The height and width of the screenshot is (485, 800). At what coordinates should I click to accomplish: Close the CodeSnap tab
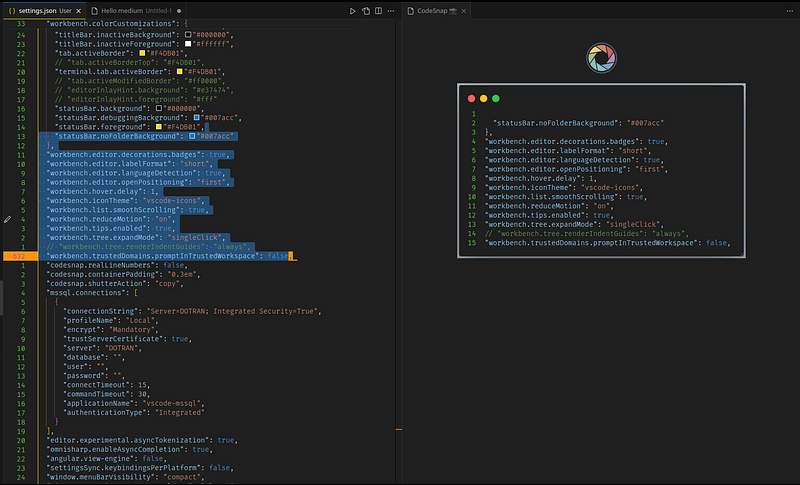point(463,11)
